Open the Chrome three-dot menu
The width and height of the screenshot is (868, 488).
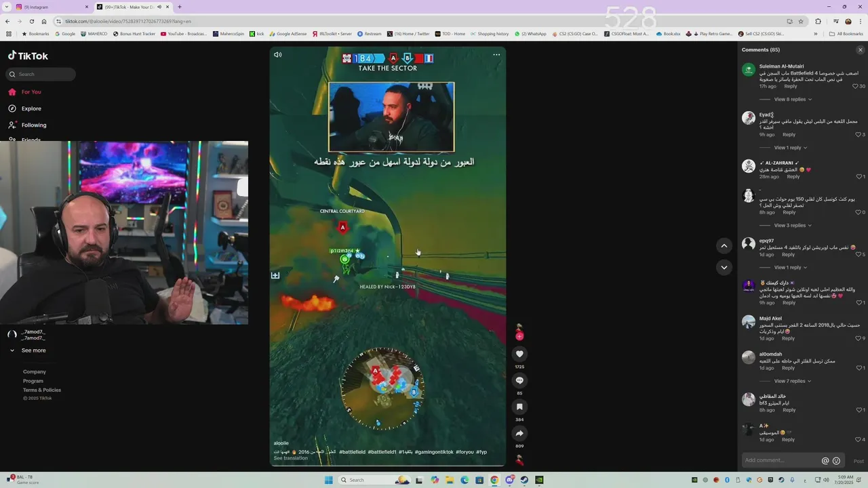coord(861,21)
